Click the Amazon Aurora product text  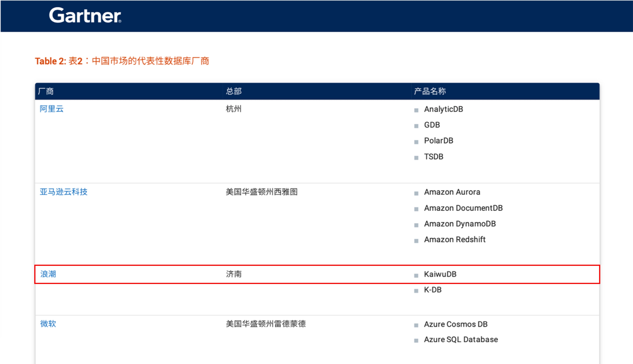[x=452, y=192]
